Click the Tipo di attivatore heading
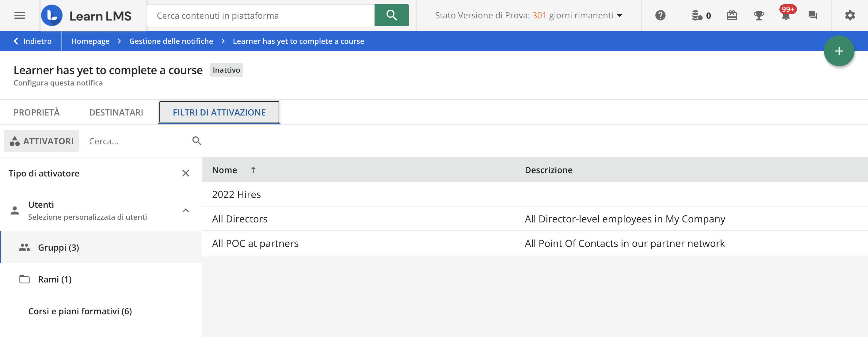This screenshot has height=337, width=868. [44, 173]
